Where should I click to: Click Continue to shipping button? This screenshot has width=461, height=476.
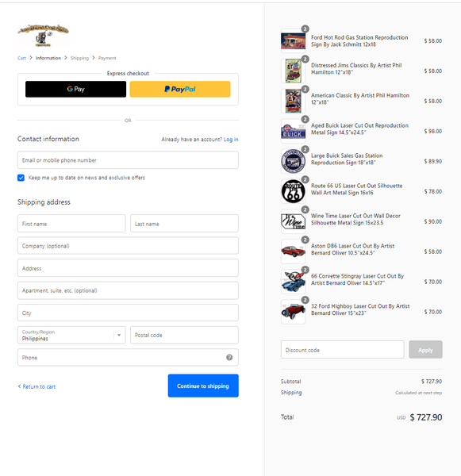point(203,386)
